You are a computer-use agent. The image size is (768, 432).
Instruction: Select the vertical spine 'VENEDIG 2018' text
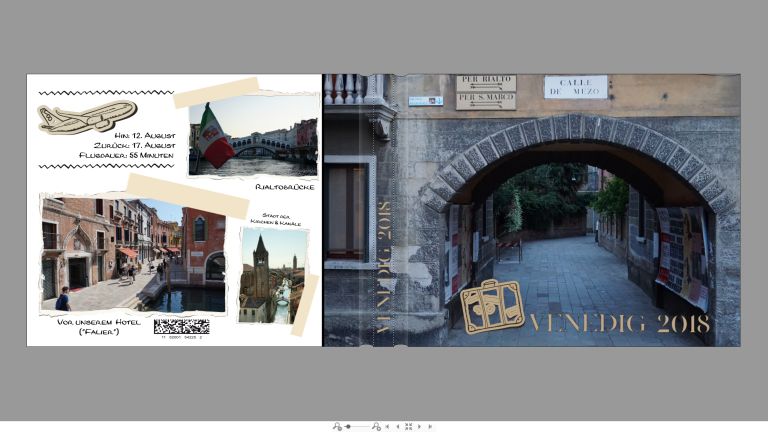pyautogui.click(x=384, y=267)
